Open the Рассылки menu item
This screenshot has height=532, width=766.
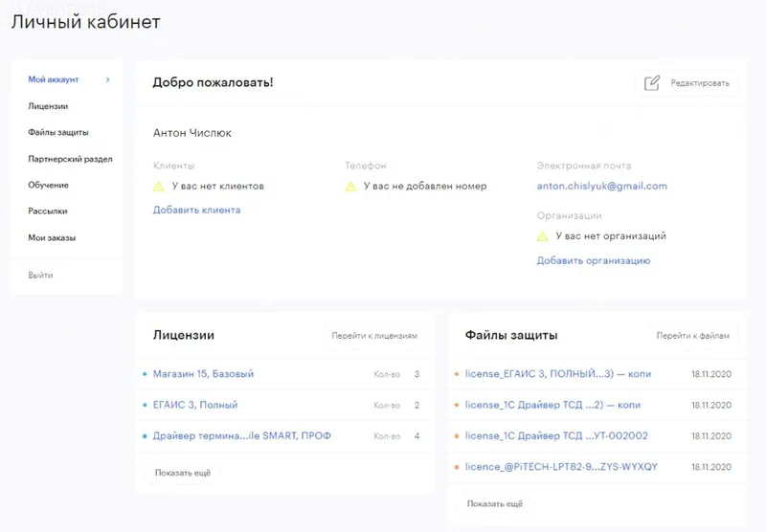[48, 211]
